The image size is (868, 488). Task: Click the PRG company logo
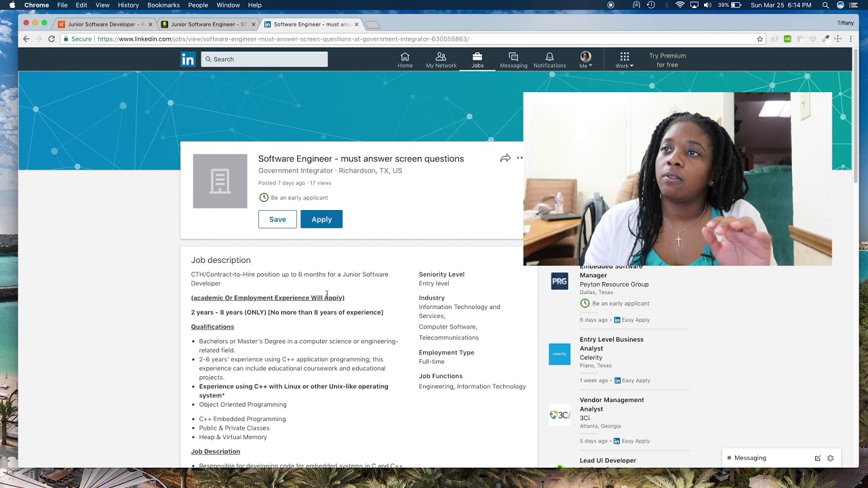(x=559, y=281)
